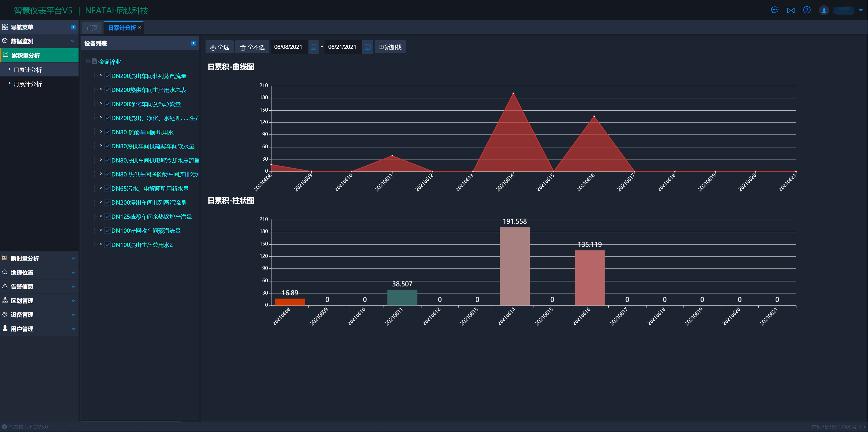Click the line chart peak at 20210616
Image resolution: width=868 pixels, height=432 pixels.
[x=594, y=116]
